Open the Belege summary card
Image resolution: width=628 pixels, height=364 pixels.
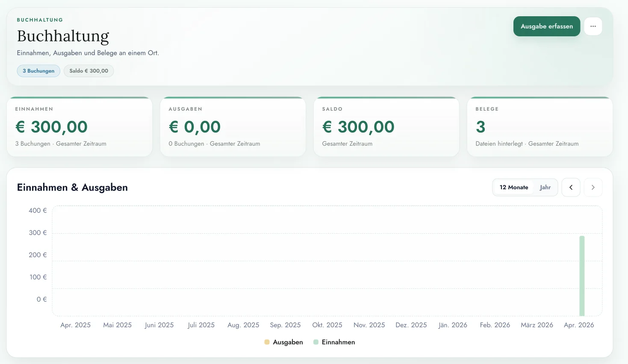pos(540,127)
